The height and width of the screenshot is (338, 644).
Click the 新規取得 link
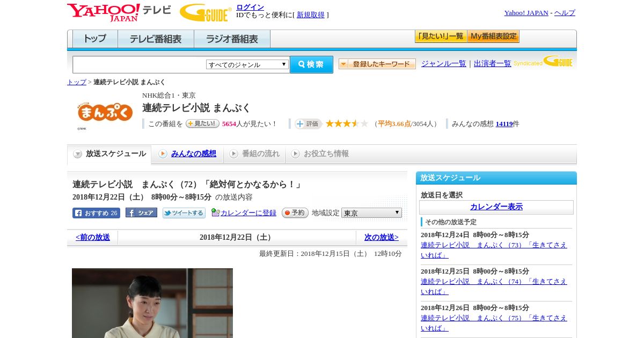point(311,15)
